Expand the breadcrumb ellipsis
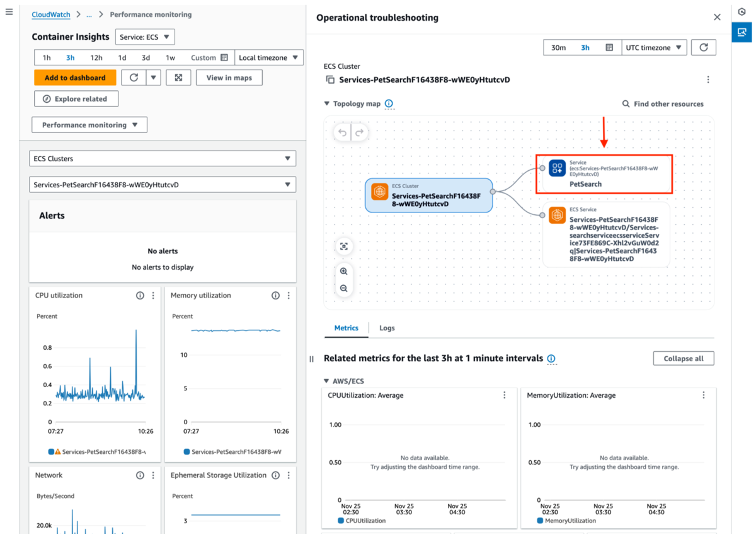The image size is (756, 534). pos(90,14)
